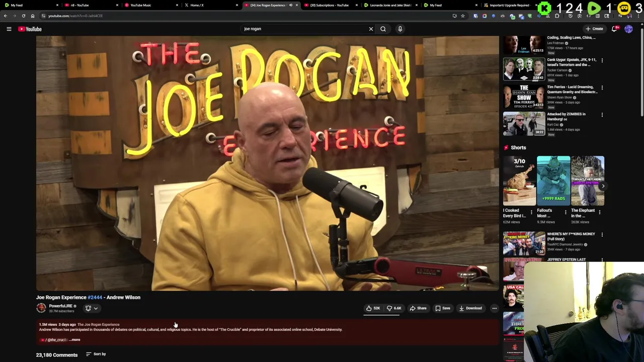
Task: Go to YouTube home via the logo
Action: click(30, 29)
